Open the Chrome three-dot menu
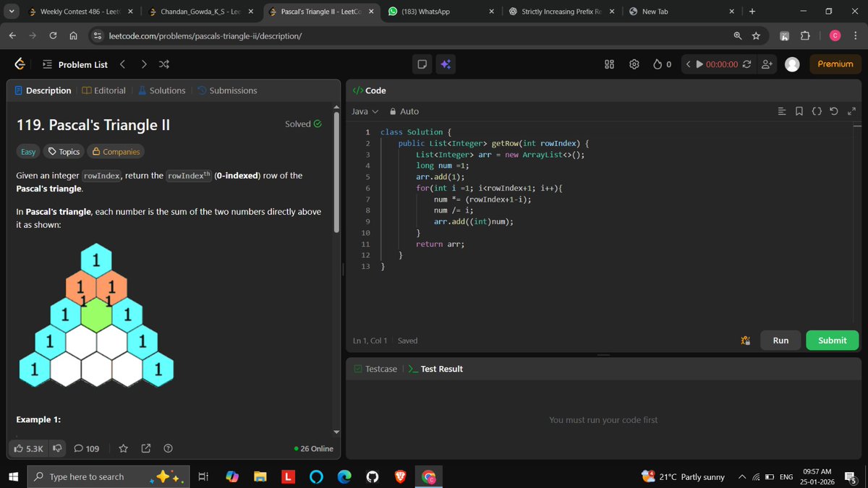Viewport: 868px width, 488px height. coord(856,35)
